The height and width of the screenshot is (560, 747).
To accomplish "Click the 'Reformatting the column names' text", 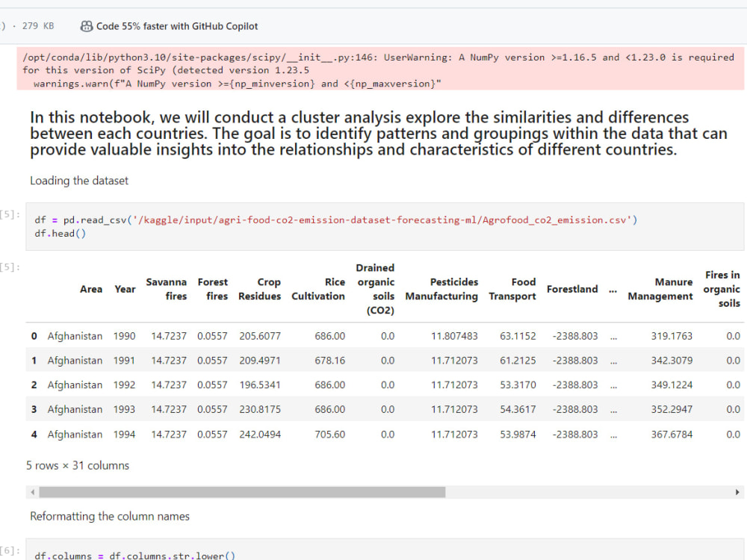I will 110,516.
